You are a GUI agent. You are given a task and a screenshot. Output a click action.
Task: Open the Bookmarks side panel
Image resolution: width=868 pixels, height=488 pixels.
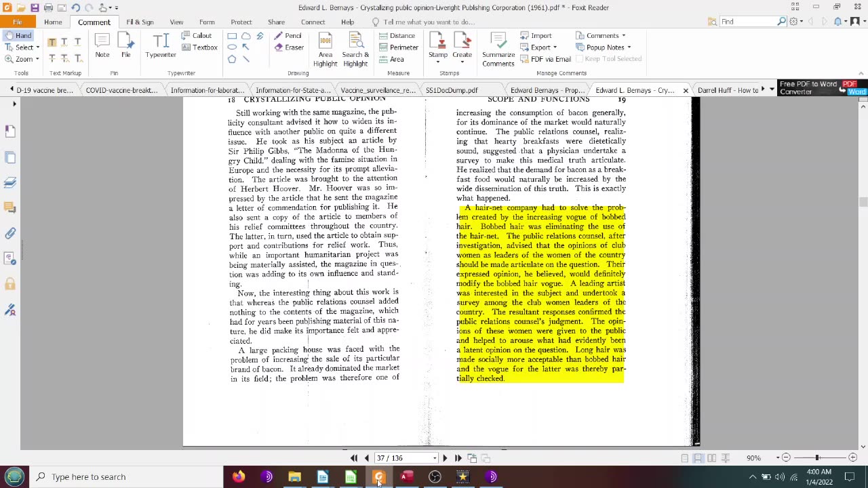(x=10, y=131)
